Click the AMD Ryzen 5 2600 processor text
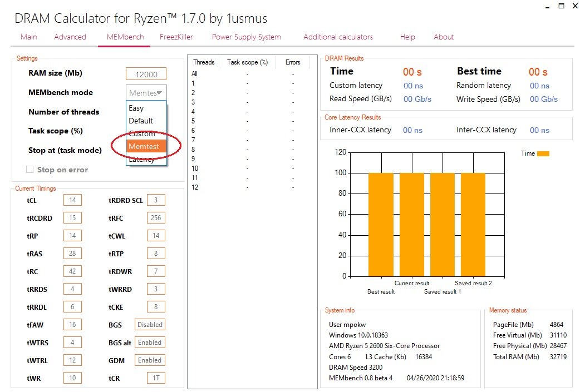585x392 pixels. pyautogui.click(x=384, y=346)
